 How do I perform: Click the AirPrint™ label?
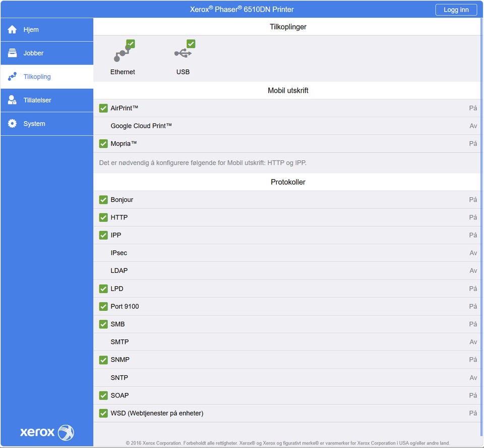[x=124, y=108]
